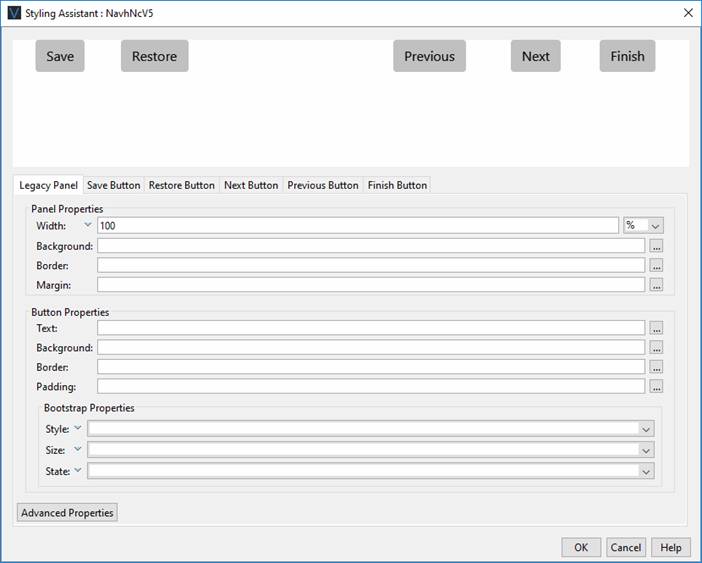Open the Previous Button tab
This screenshot has height=563, width=702.
click(x=322, y=185)
